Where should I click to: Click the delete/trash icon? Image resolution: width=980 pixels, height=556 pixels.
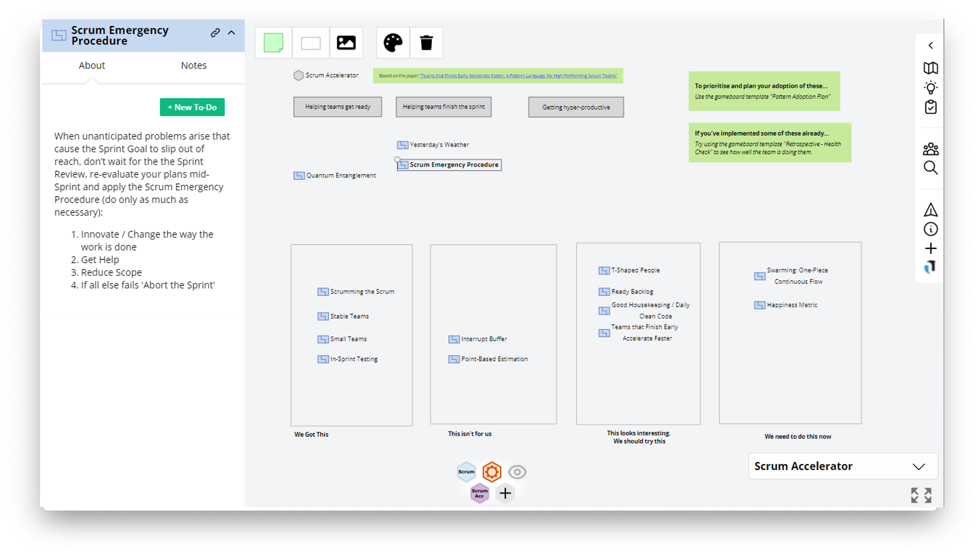coord(426,42)
